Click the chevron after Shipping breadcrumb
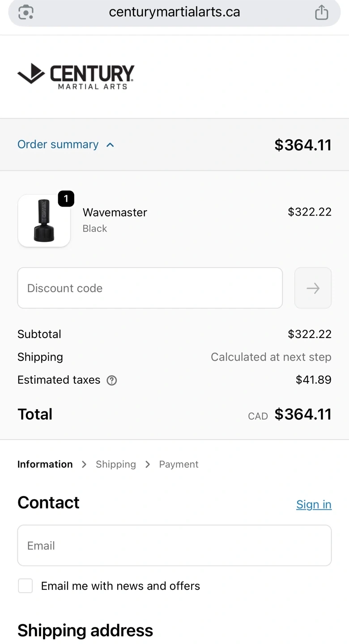The image size is (349, 644). click(x=148, y=464)
